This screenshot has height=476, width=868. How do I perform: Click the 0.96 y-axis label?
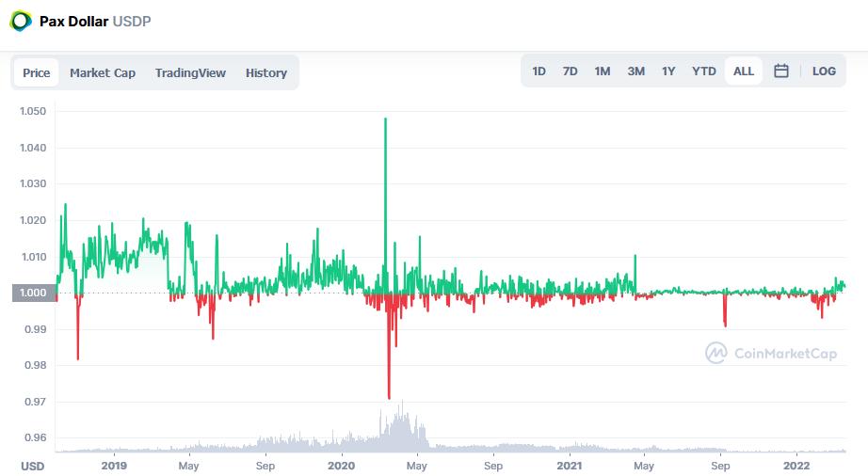pyautogui.click(x=36, y=437)
